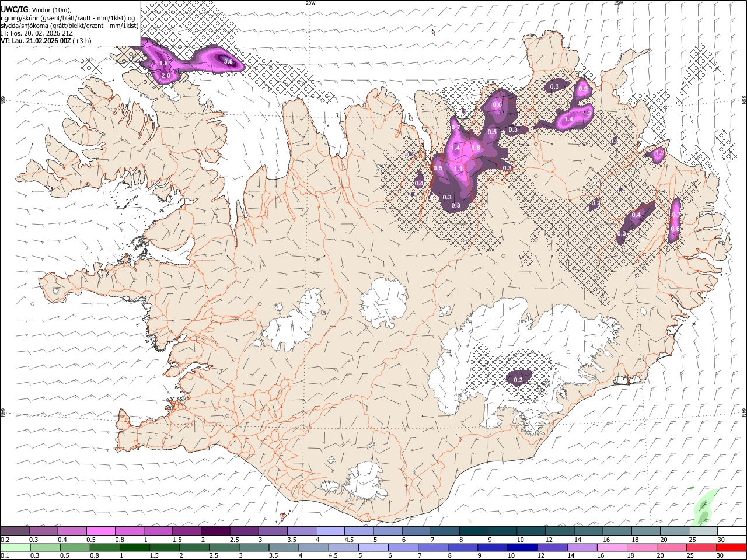Select the dark blue bottom-row swatch between 10 and 12
The image size is (747, 560).
pyautogui.click(x=523, y=548)
